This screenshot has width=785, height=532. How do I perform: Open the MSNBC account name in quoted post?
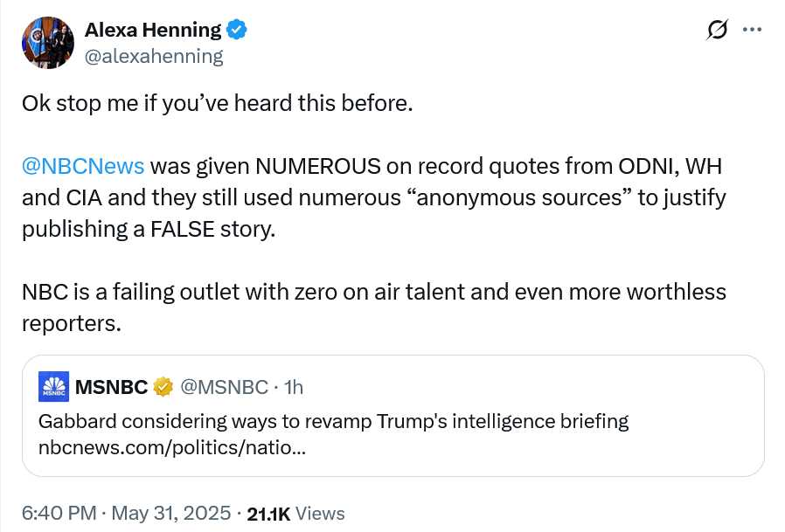[111, 387]
